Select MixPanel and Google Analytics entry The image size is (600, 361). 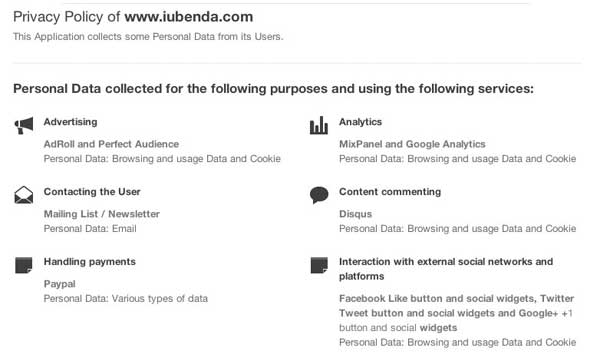[412, 144]
